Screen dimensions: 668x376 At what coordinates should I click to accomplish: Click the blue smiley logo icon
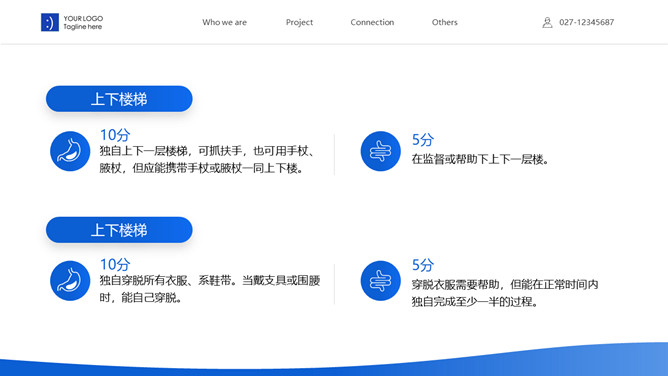(50, 22)
